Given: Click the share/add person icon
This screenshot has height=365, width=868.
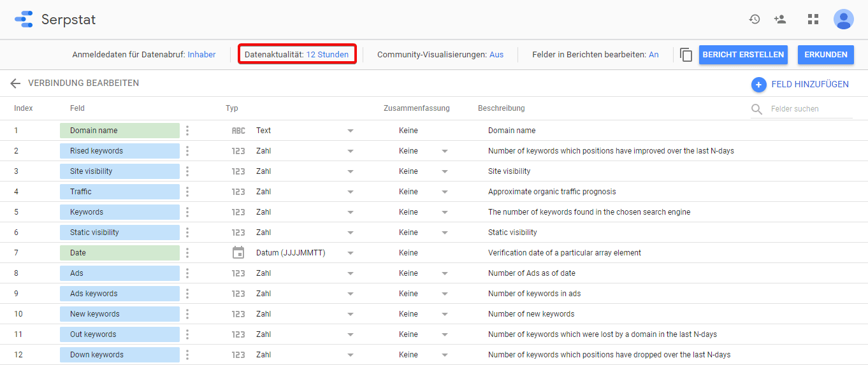Looking at the screenshot, I should coord(780,19).
